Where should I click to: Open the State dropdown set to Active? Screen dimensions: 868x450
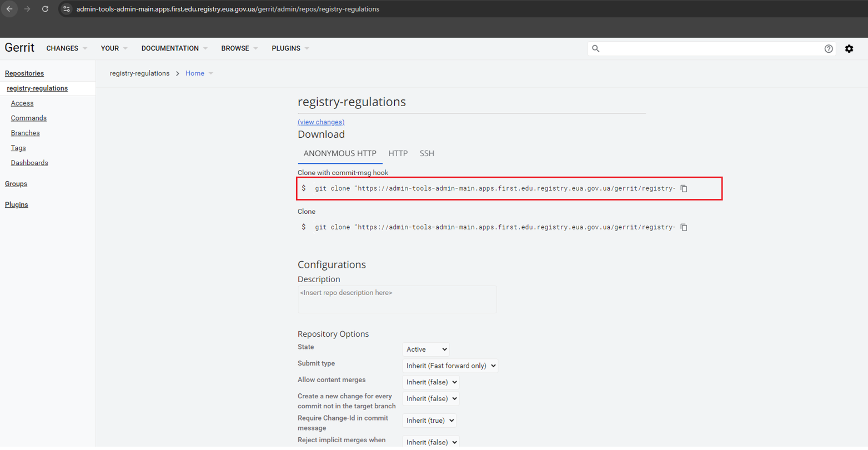point(426,349)
